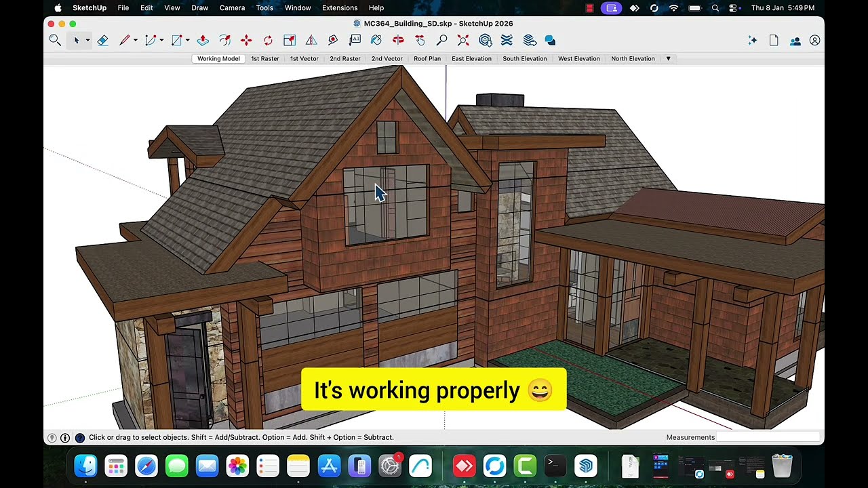The width and height of the screenshot is (868, 488).
Task: Open the Apple menu
Action: (58, 8)
